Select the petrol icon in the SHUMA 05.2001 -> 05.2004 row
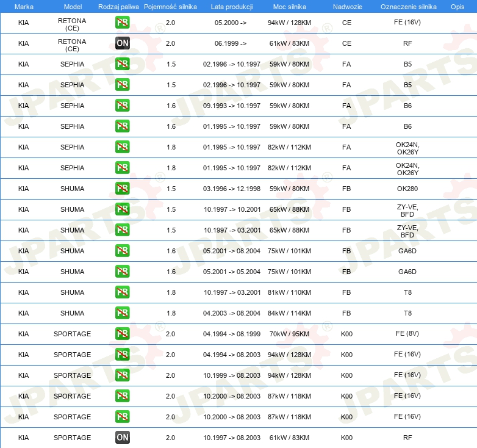This screenshot has height=448, width=477. coord(122,271)
